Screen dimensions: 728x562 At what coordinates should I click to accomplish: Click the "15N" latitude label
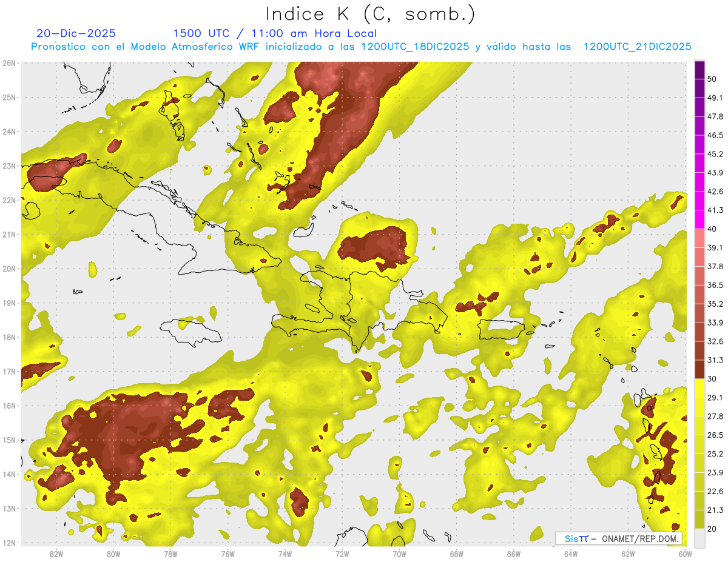point(10,440)
